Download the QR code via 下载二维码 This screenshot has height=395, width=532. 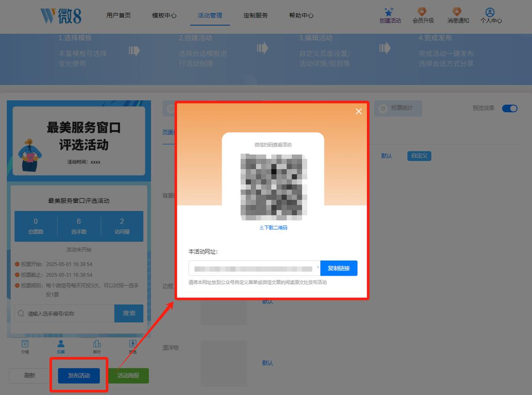(273, 227)
